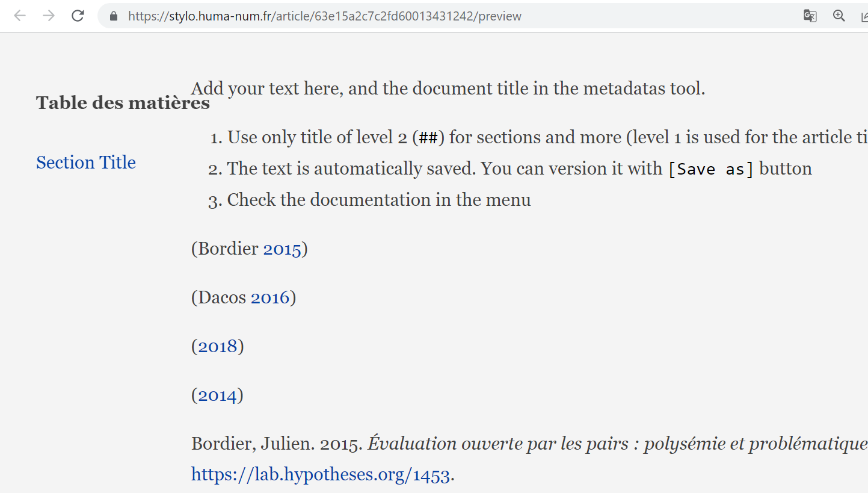Click the introductory 'Add your text here' paragraph
Screen dimensions: 868x493
448,88
